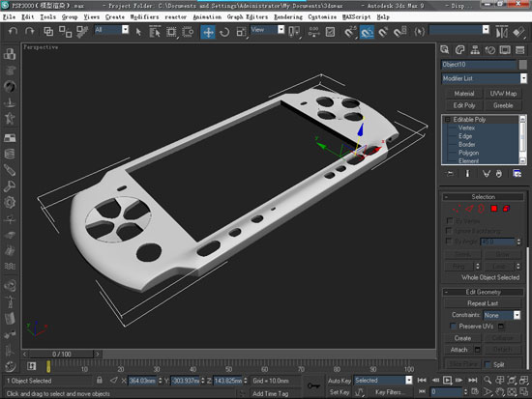The width and height of the screenshot is (532, 399).
Task: Enable the By Angle checkbox
Action: (449, 241)
